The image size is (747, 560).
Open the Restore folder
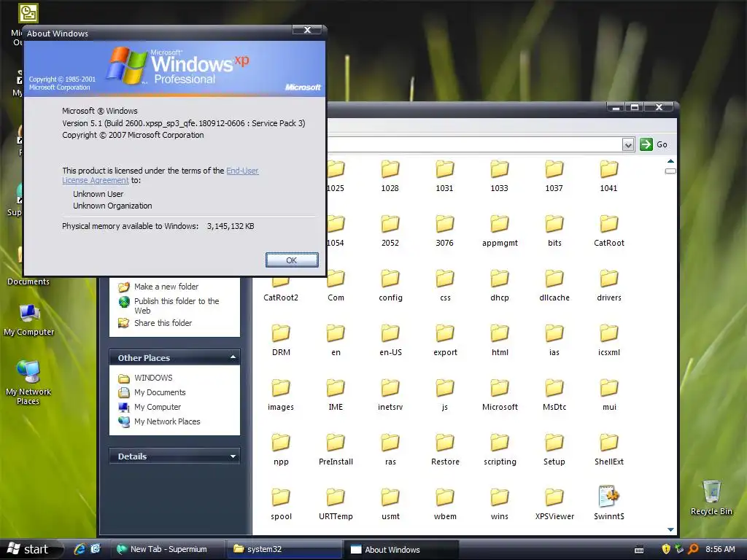coord(445,449)
